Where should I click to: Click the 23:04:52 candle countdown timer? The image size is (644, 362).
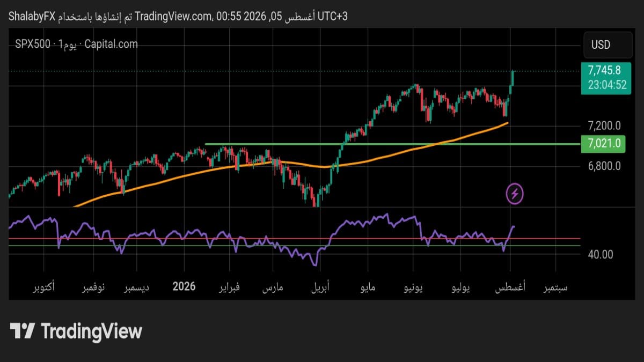(x=607, y=85)
